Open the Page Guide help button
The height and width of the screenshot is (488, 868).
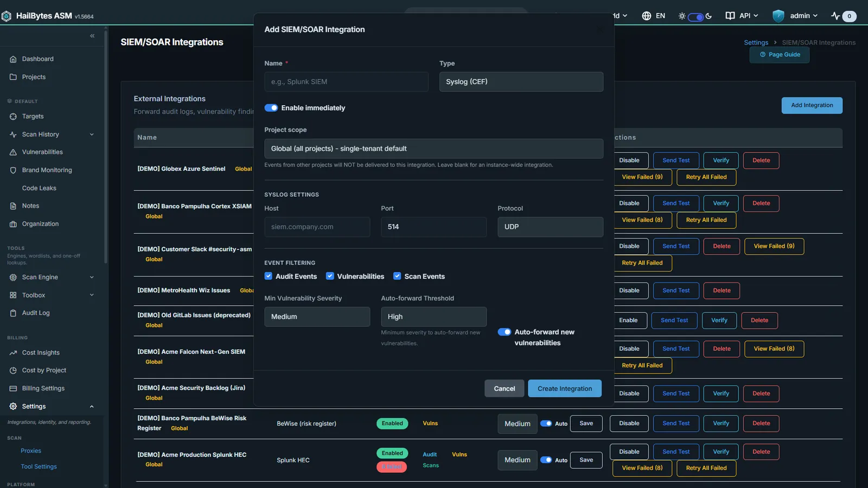(780, 55)
